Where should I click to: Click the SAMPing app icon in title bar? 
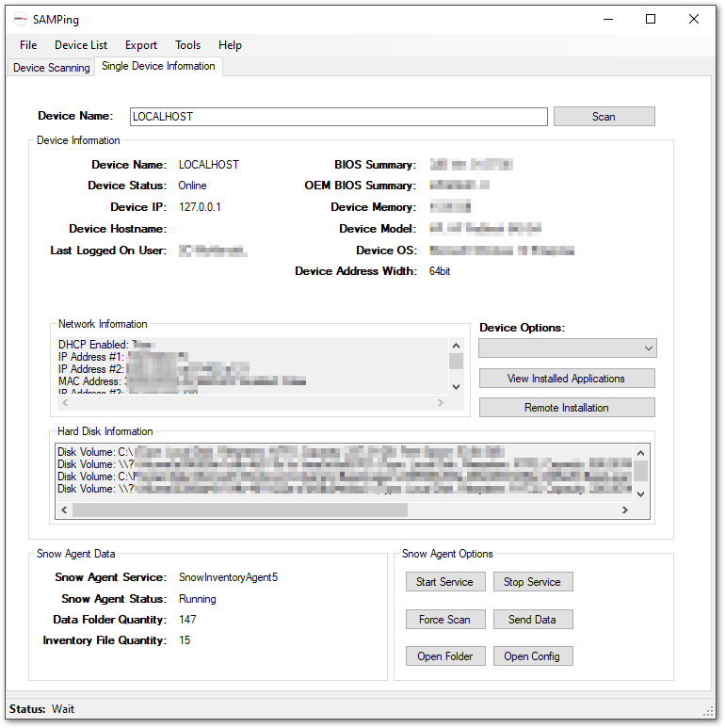click(x=20, y=19)
